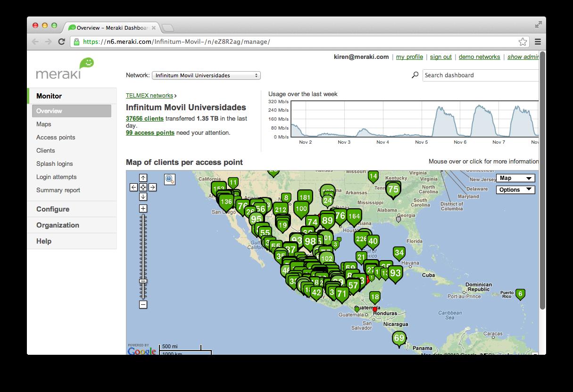Click the site lock icon in address bar

tap(77, 41)
